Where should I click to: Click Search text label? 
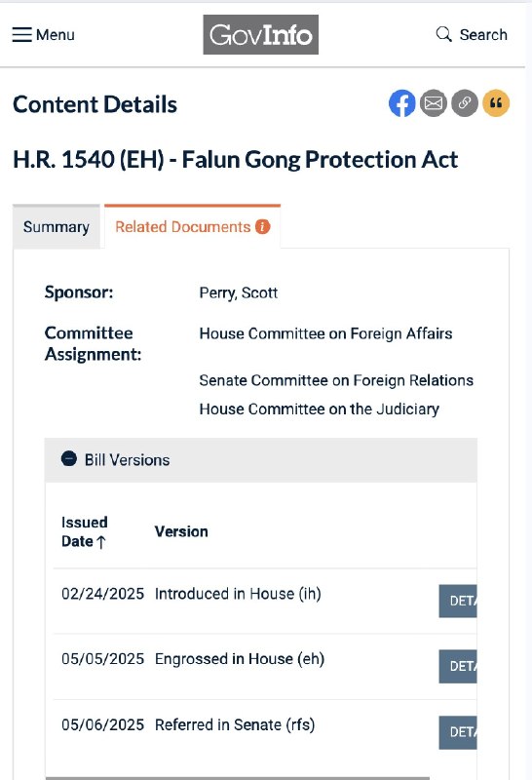[x=483, y=35]
